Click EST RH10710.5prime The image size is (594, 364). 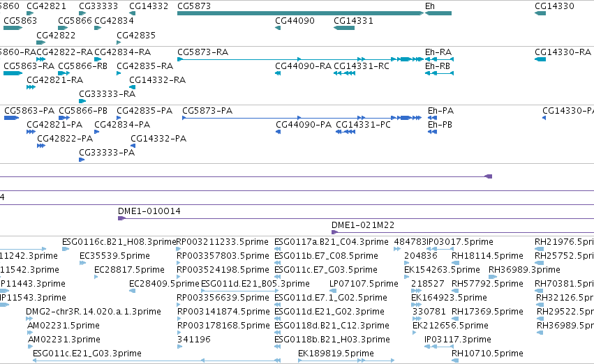point(455,361)
